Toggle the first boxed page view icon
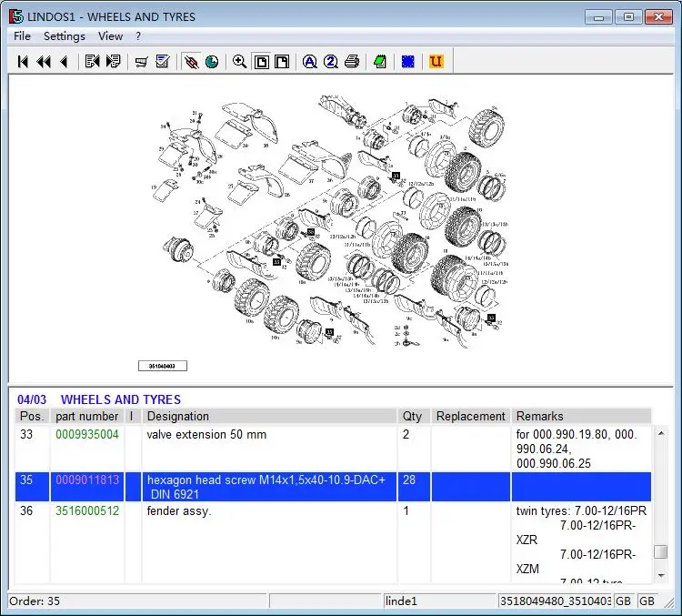 (261, 62)
